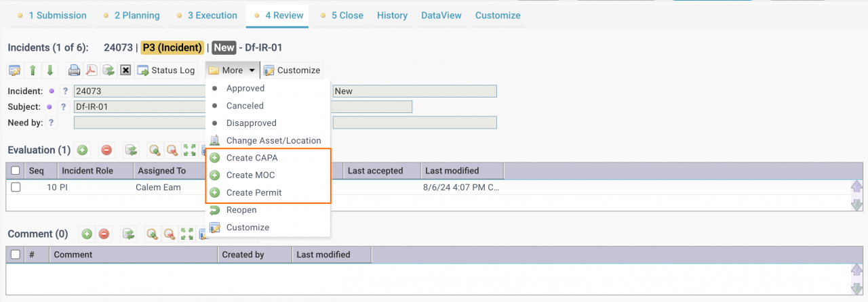Click the print icon in the toolbar
The image size is (868, 302).
(x=74, y=70)
